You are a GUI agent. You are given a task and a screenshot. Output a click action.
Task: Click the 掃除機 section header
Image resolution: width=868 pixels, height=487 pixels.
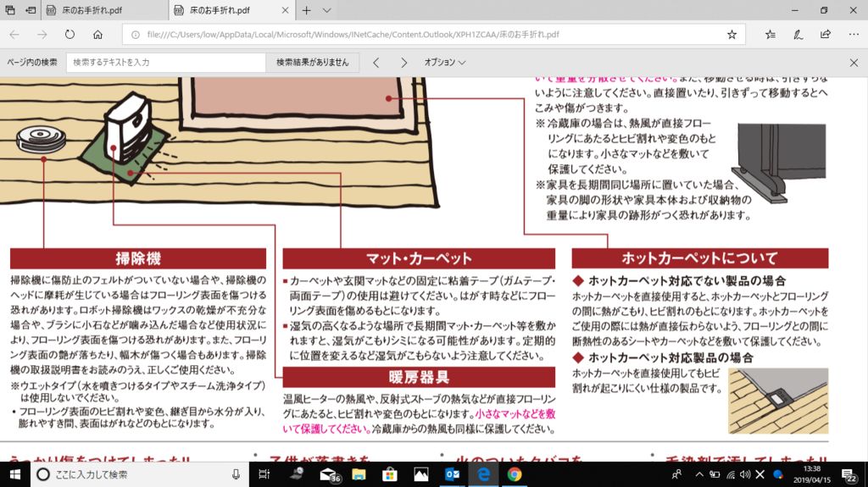point(138,258)
